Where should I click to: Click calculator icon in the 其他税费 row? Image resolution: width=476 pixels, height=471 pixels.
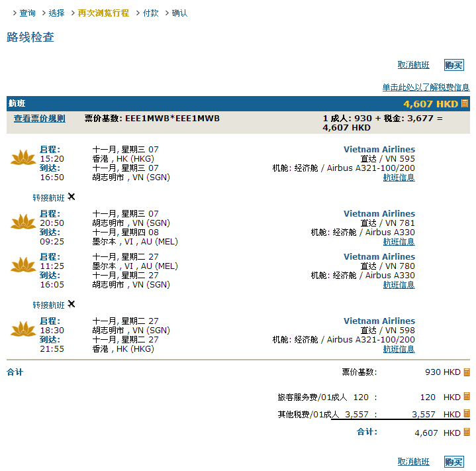466,414
